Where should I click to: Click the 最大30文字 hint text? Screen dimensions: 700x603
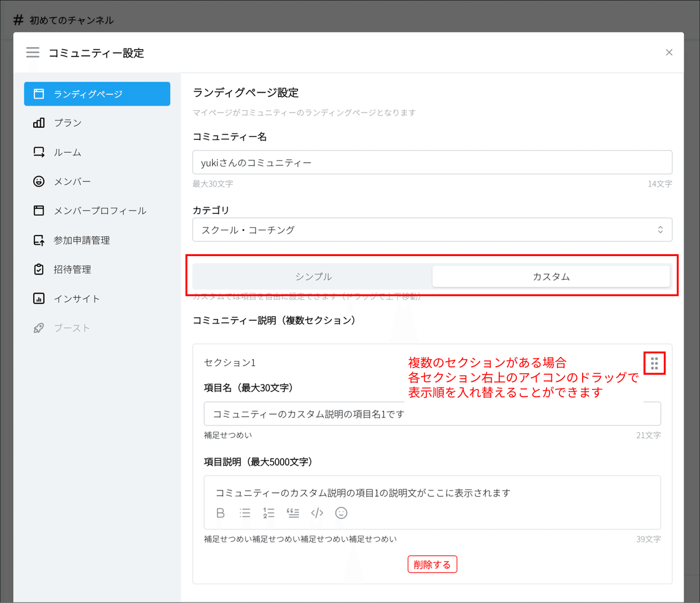[x=213, y=184]
